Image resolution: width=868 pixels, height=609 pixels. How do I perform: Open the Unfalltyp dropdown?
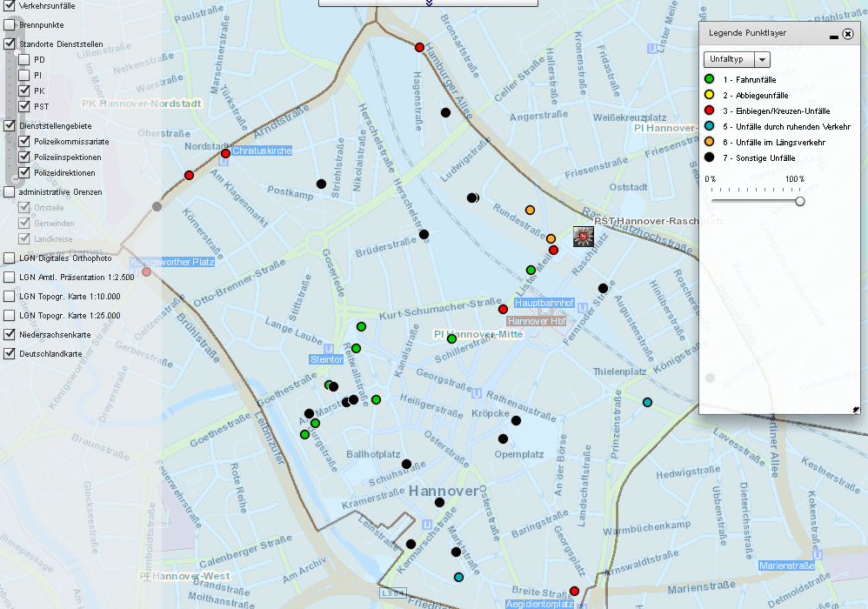coord(737,59)
